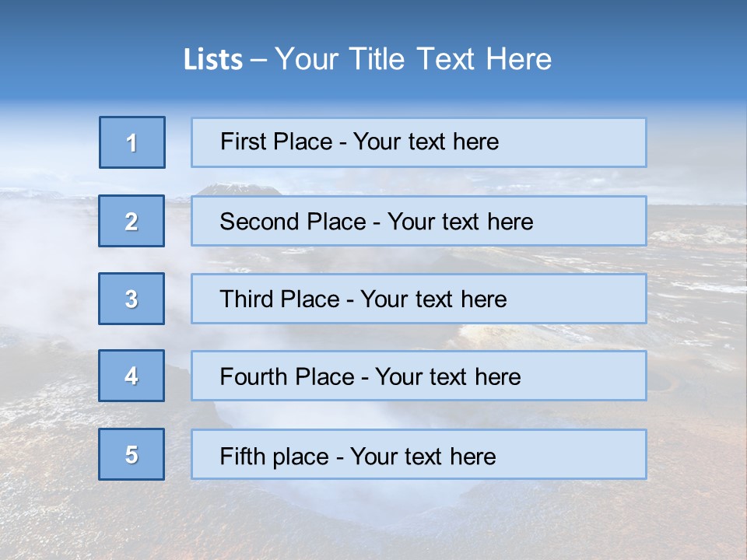Click the Third Place text box
The image size is (747, 560).
point(419,299)
